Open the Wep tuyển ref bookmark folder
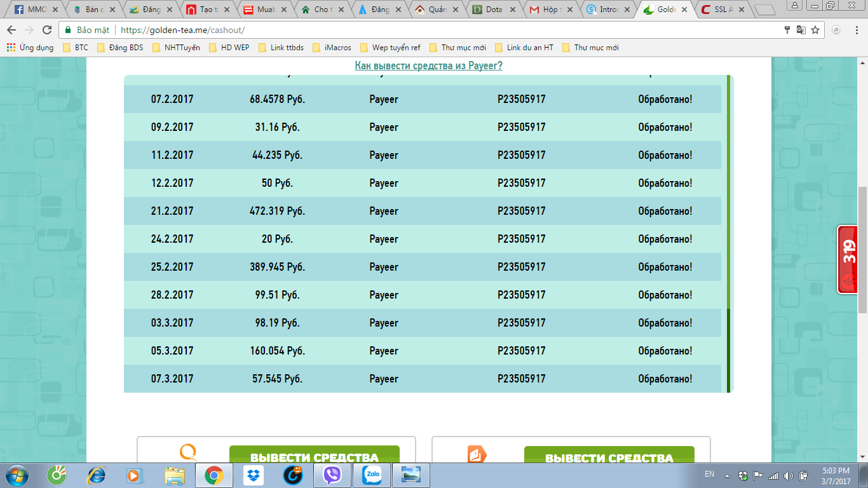 tap(390, 48)
